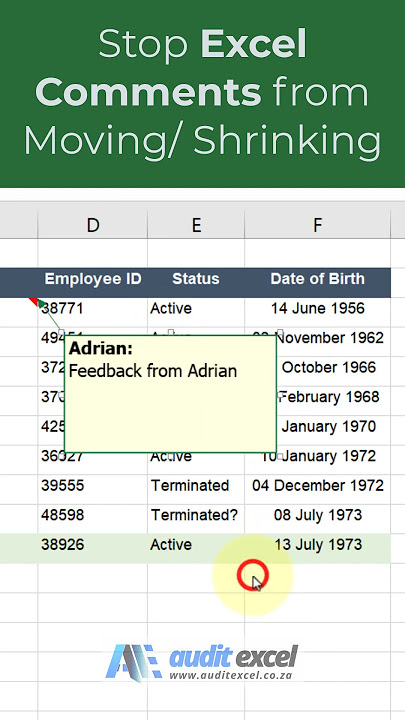
Task: Click the comment box bottom-right resize handle
Action: click(x=279, y=456)
